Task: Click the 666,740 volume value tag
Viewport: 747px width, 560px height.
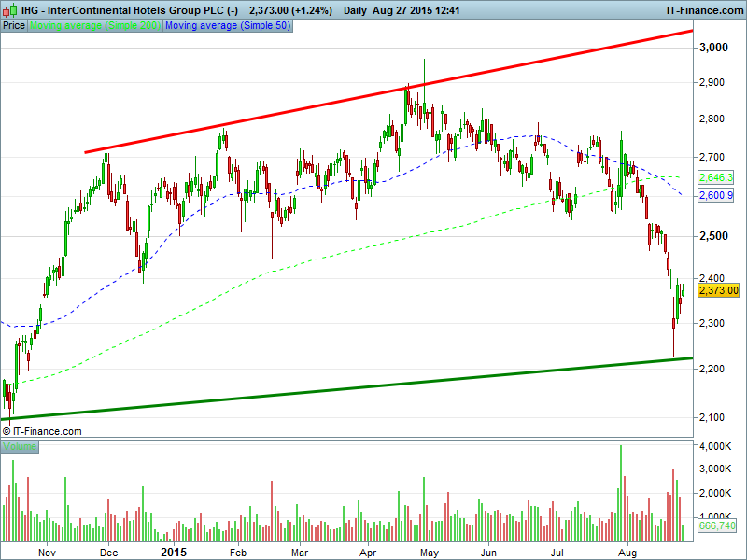Action: pos(717,527)
